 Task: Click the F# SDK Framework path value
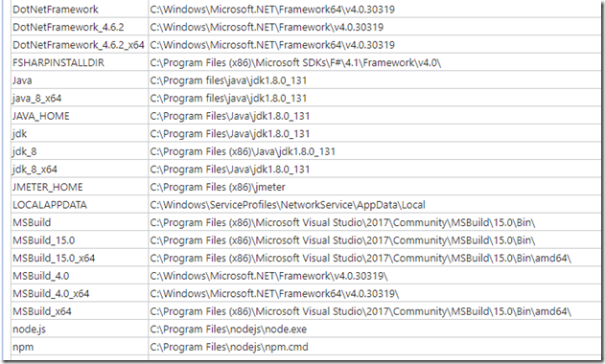(x=295, y=62)
